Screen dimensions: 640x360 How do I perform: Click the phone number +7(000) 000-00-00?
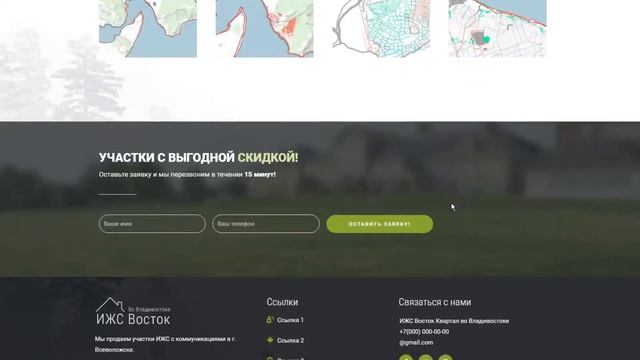[x=424, y=332]
